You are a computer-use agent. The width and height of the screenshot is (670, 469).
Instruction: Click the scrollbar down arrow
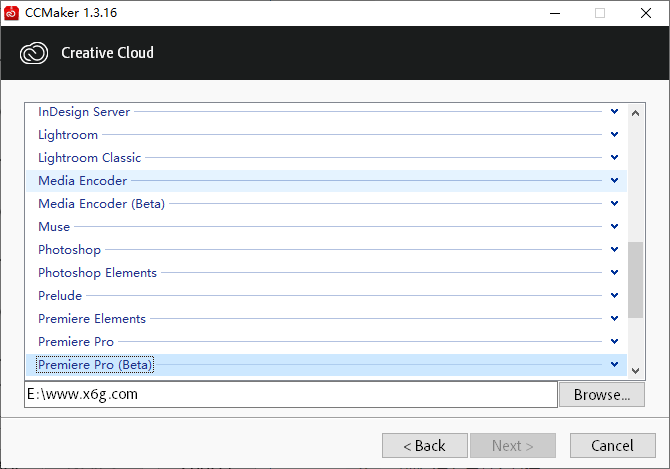(636, 367)
